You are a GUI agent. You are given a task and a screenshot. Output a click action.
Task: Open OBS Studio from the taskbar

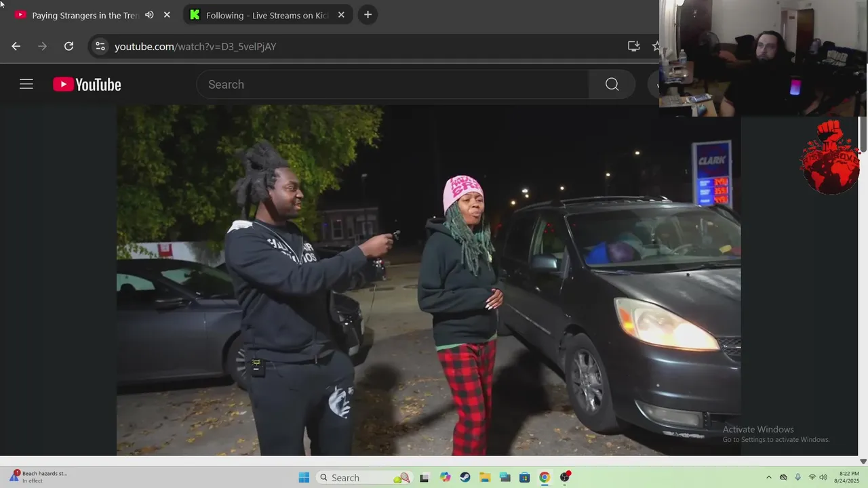pyautogui.click(x=565, y=477)
